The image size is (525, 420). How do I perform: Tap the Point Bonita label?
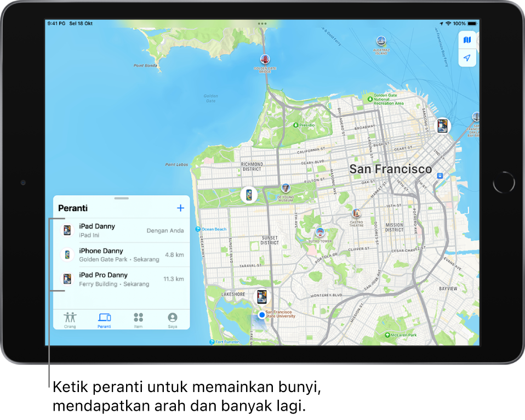click(145, 66)
